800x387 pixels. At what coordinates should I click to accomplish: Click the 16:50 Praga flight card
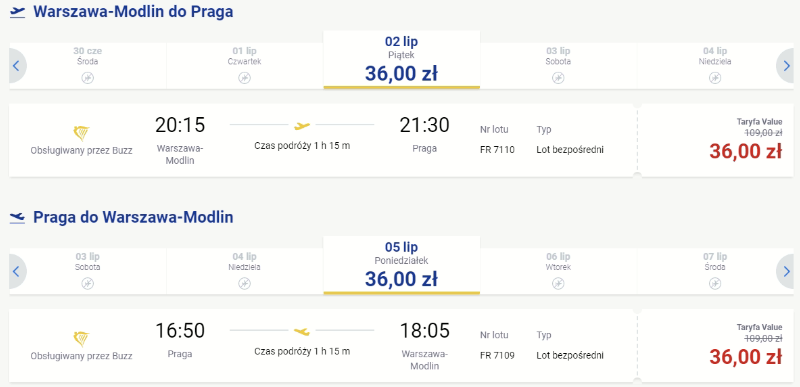(x=322, y=346)
